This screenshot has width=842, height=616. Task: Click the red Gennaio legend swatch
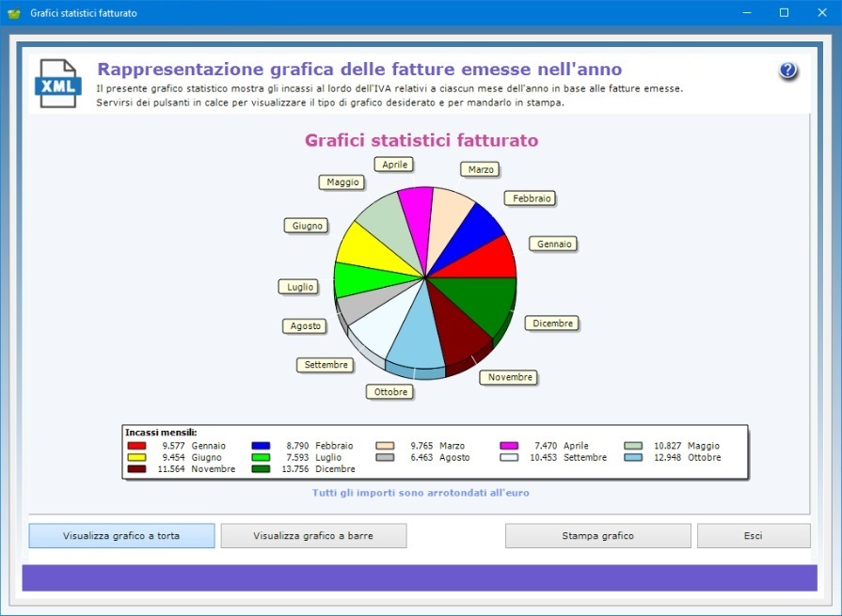tap(137, 446)
